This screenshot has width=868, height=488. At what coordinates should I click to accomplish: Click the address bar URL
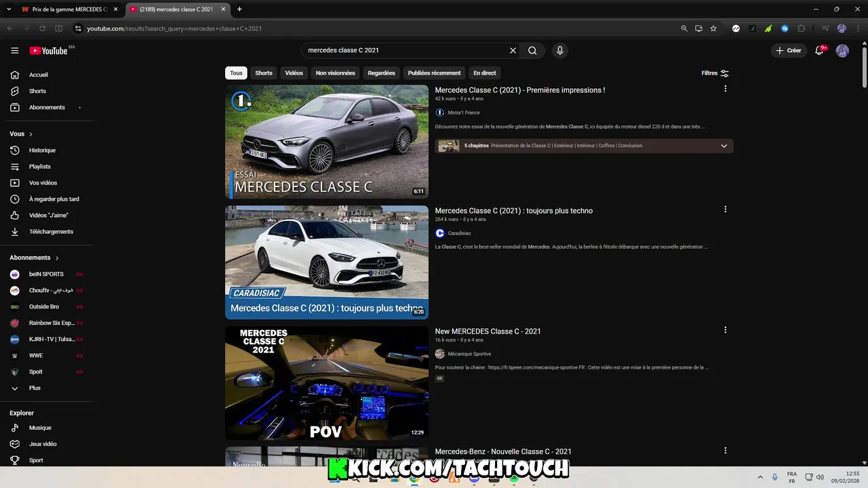click(x=174, y=28)
